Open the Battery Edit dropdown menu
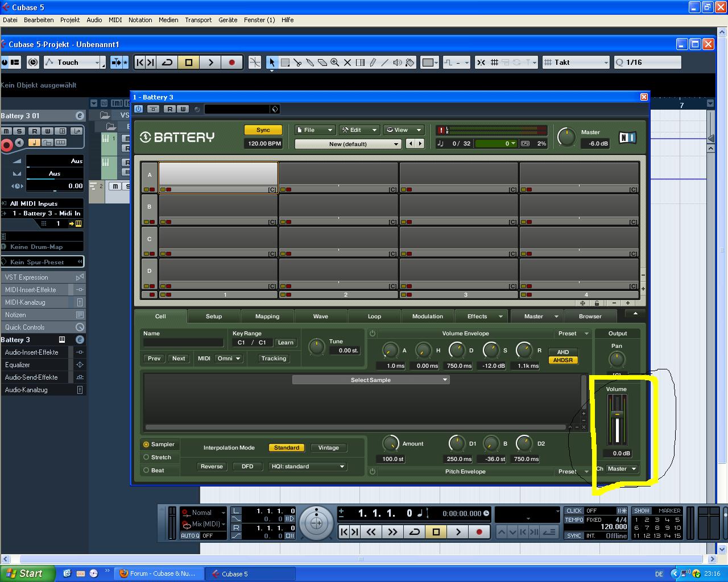 (359, 130)
